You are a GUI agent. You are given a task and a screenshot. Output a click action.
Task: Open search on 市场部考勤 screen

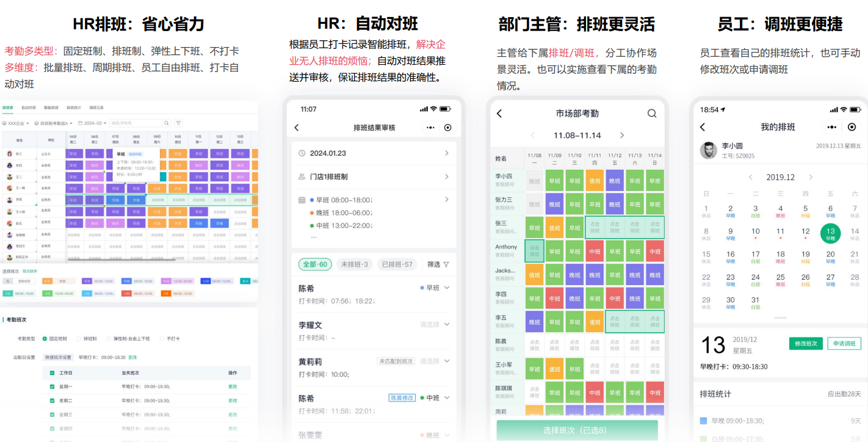pos(652,114)
